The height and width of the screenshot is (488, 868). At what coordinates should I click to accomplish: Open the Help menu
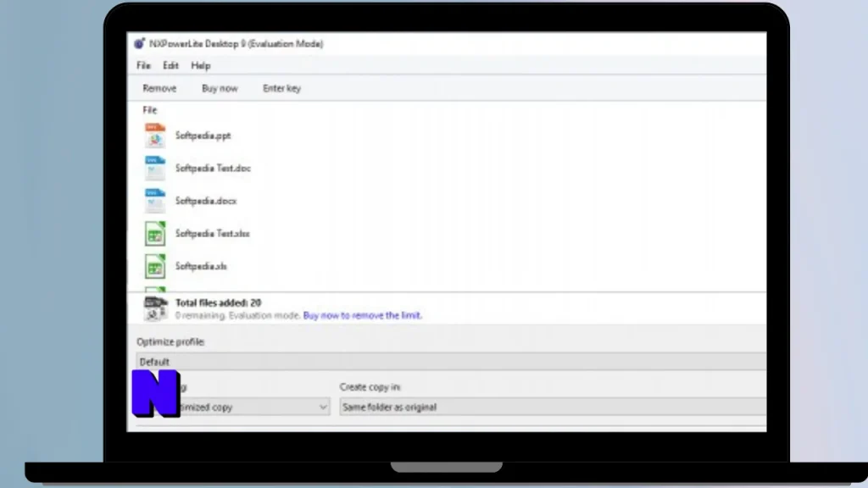200,65
